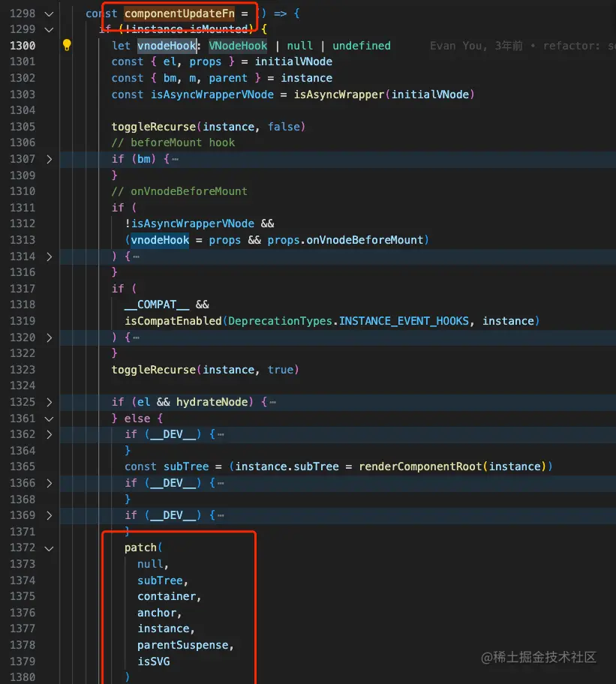This screenshot has height=684, width=616.
Task: Click the lightbulb quick-fix icon on line 1300
Action: tap(67, 45)
